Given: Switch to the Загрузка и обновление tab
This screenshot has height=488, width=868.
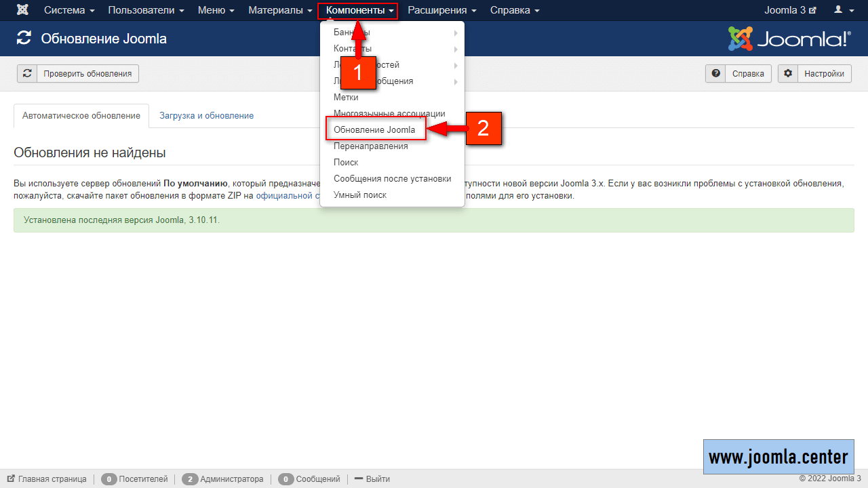Looking at the screenshot, I should tap(206, 116).
